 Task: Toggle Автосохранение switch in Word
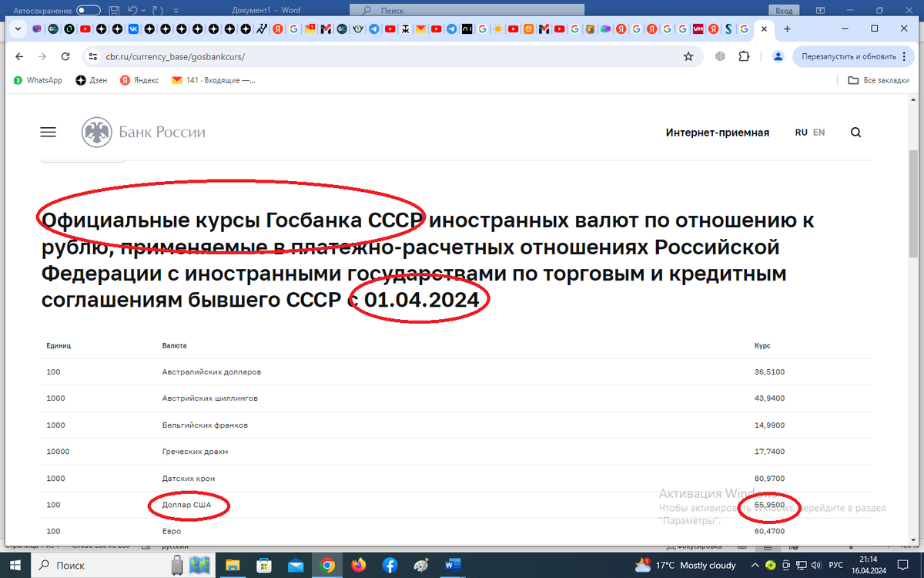[x=89, y=10]
